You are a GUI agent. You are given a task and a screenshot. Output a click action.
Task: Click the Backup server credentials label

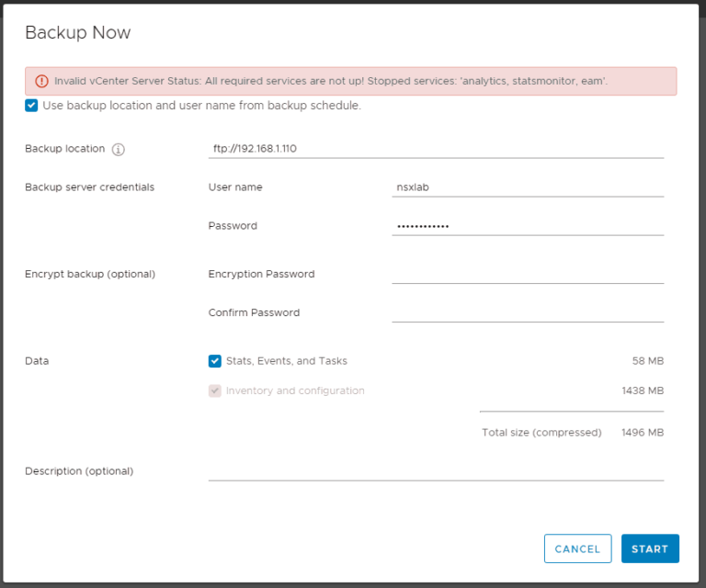tap(89, 187)
